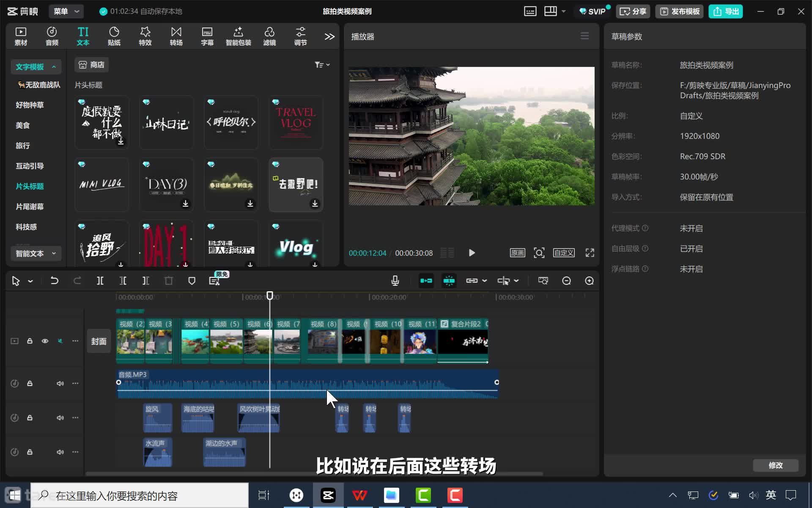Zoom in the timeline
The image size is (812, 508).
(589, 281)
